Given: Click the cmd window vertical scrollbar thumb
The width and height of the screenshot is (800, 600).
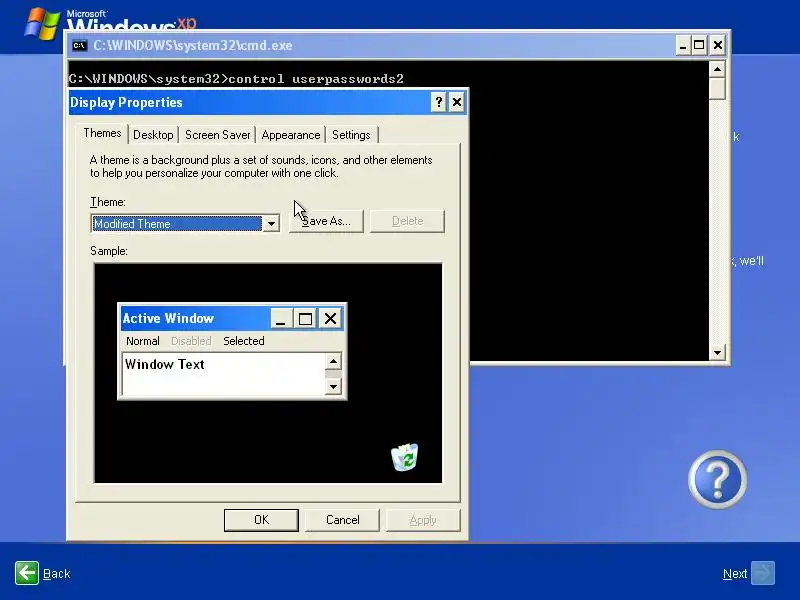Looking at the screenshot, I should click(x=717, y=89).
